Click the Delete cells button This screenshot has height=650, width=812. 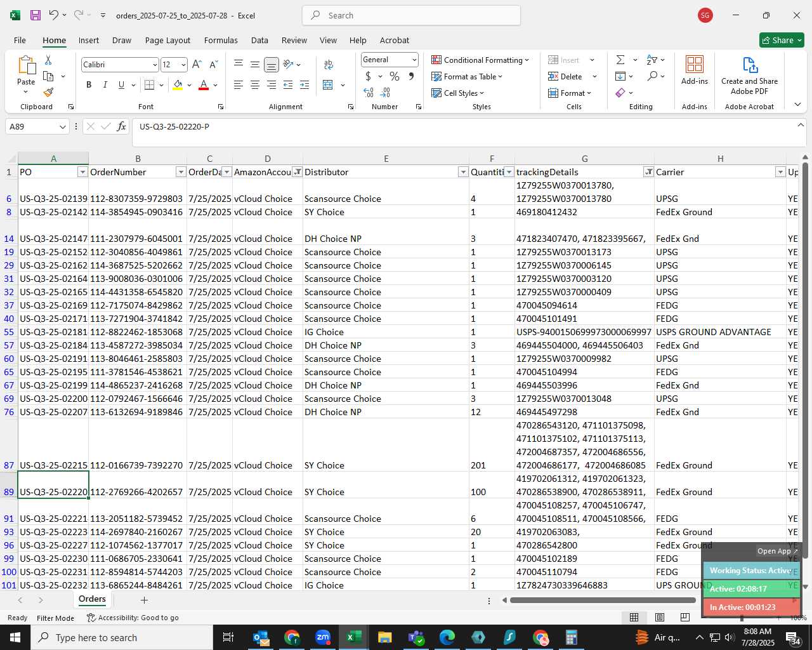(x=566, y=76)
